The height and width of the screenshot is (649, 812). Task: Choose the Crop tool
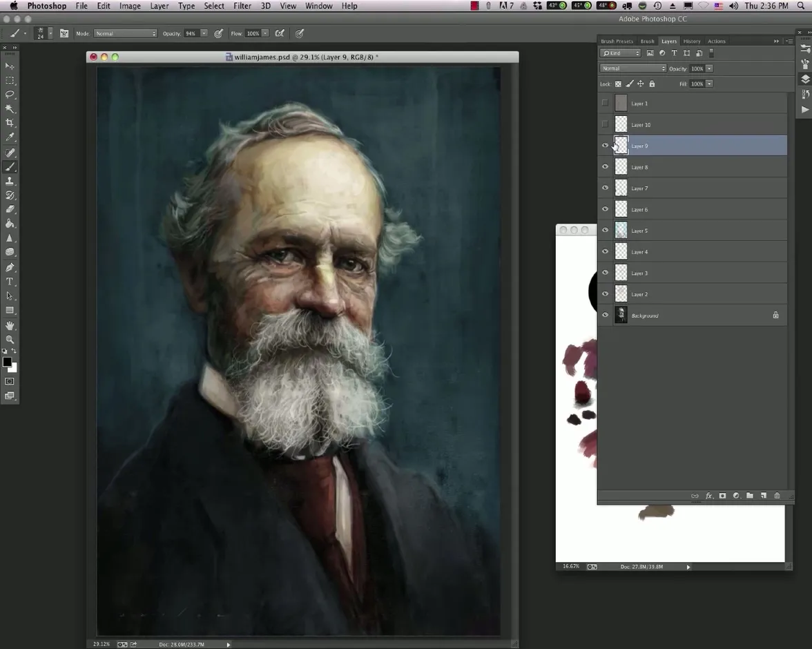click(10, 123)
